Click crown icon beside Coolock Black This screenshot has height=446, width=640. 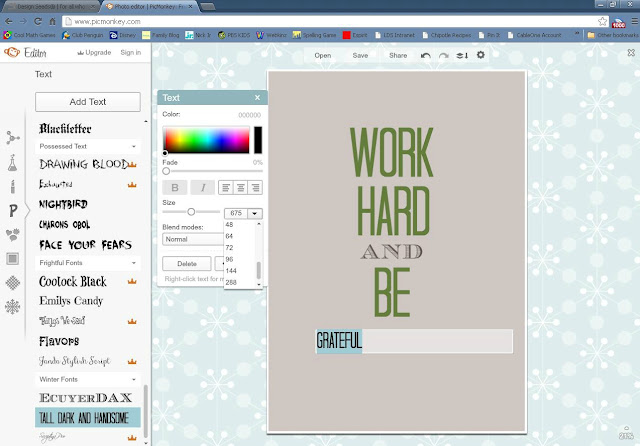(132, 281)
